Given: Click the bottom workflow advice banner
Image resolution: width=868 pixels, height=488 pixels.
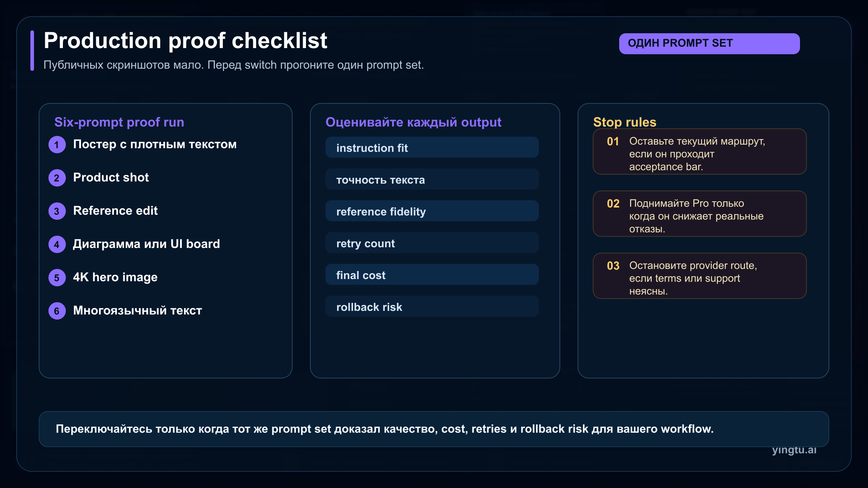Looking at the screenshot, I should pos(434,429).
